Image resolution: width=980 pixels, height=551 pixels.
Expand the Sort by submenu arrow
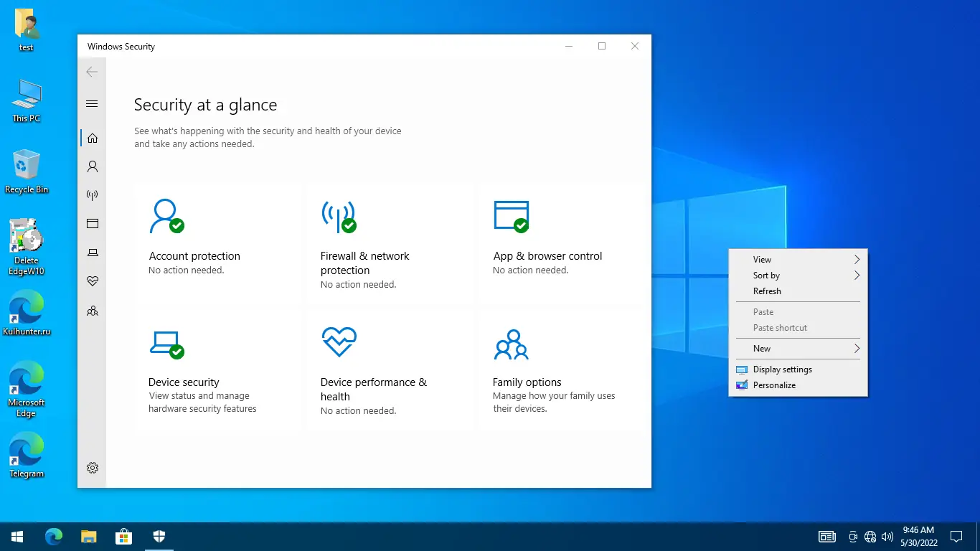(857, 275)
